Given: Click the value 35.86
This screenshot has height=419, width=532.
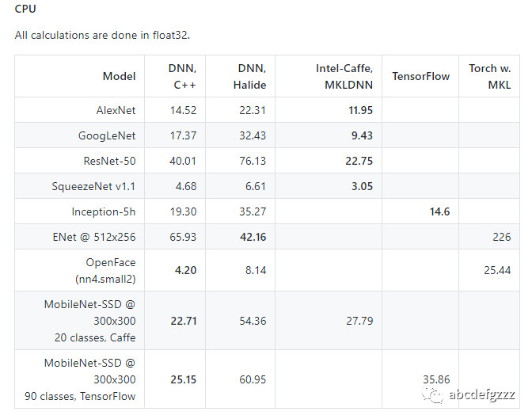Looking at the screenshot, I should [436, 379].
